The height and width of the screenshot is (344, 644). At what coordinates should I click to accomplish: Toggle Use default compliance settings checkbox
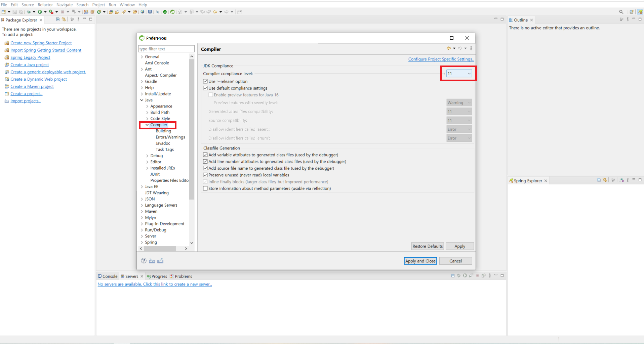(205, 88)
